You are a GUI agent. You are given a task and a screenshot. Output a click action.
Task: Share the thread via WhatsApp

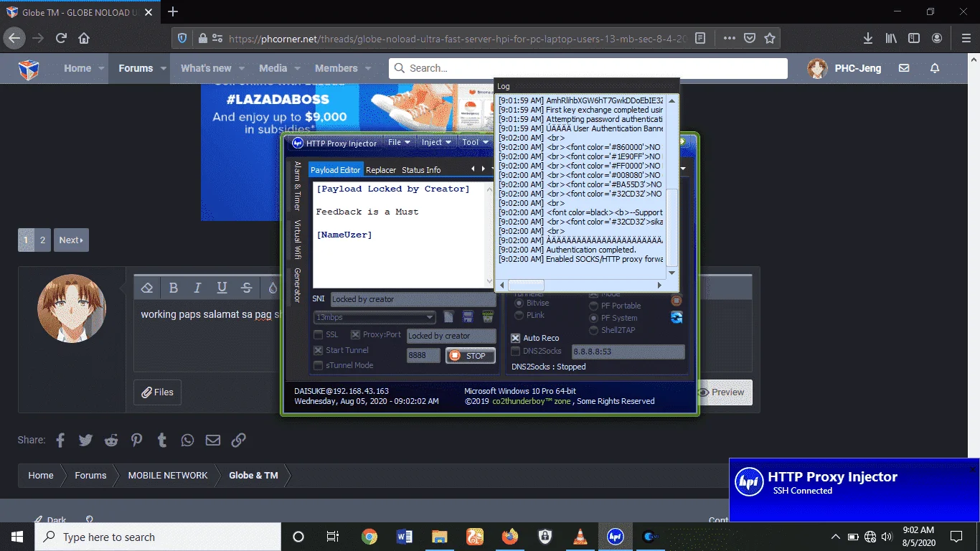pyautogui.click(x=187, y=440)
